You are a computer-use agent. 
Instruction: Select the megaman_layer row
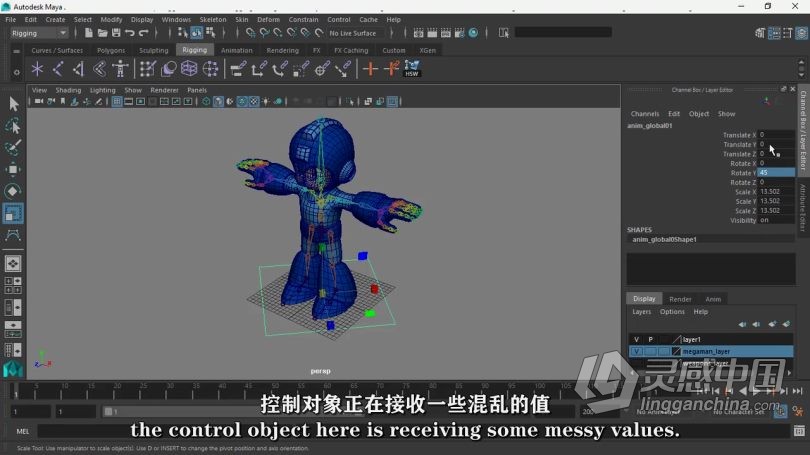[x=711, y=352]
